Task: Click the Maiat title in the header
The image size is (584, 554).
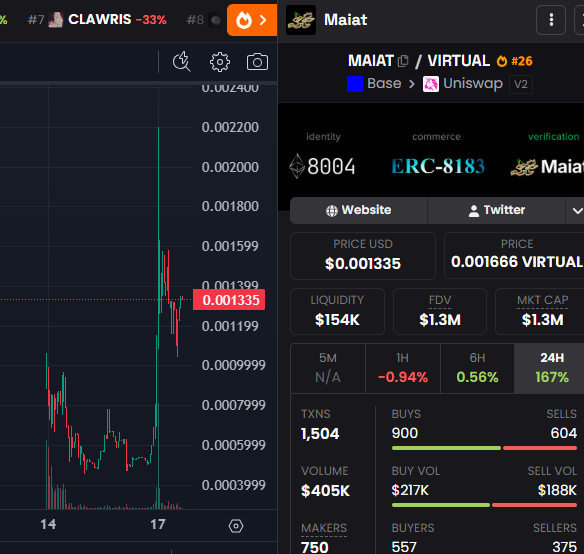Action: pos(346,20)
